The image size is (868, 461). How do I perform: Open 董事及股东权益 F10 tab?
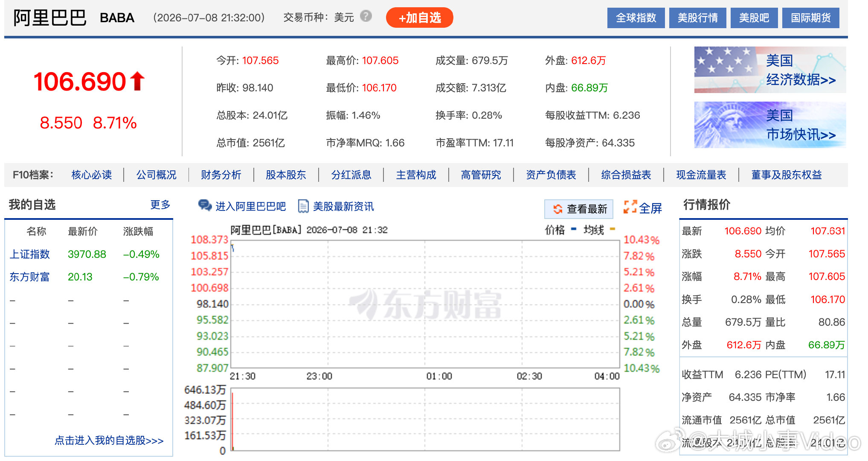786,175
